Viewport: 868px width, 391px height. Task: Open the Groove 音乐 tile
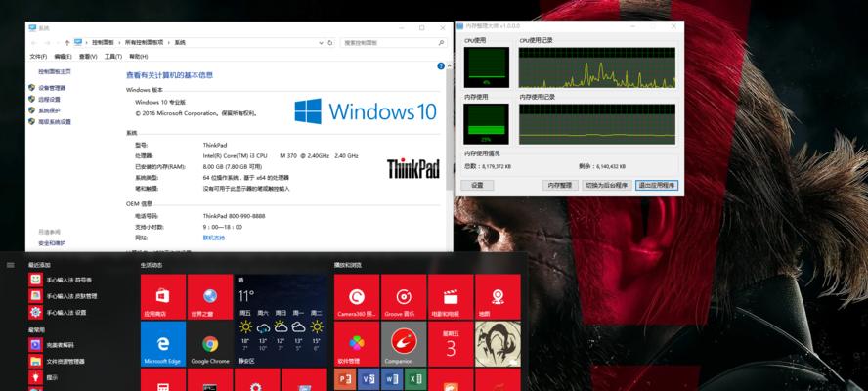pos(404,297)
